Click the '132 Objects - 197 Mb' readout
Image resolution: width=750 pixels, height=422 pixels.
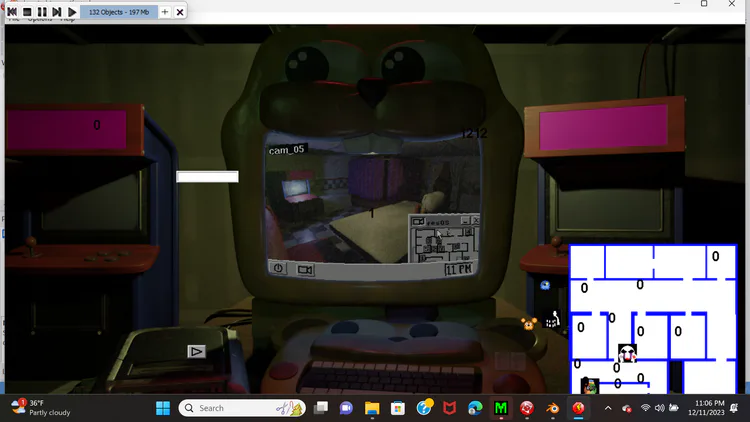point(119,12)
